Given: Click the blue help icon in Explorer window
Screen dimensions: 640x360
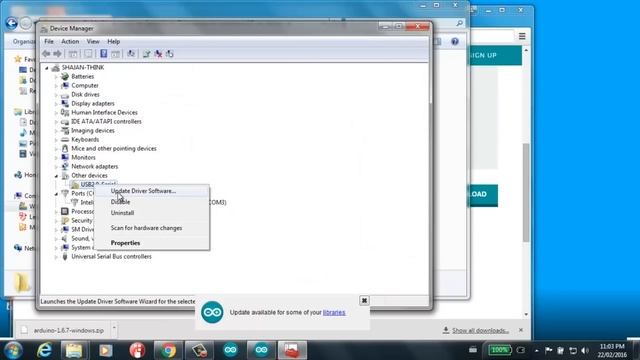Looking at the screenshot, I should [455, 41].
